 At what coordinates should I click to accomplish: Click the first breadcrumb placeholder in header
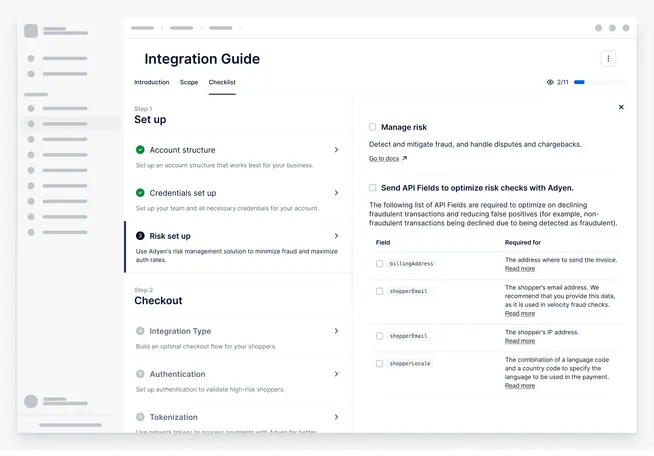tap(142, 28)
